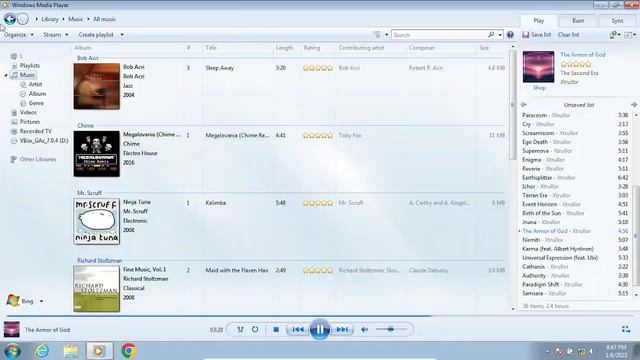Select Album under Music
640x360 pixels.
(37, 93)
